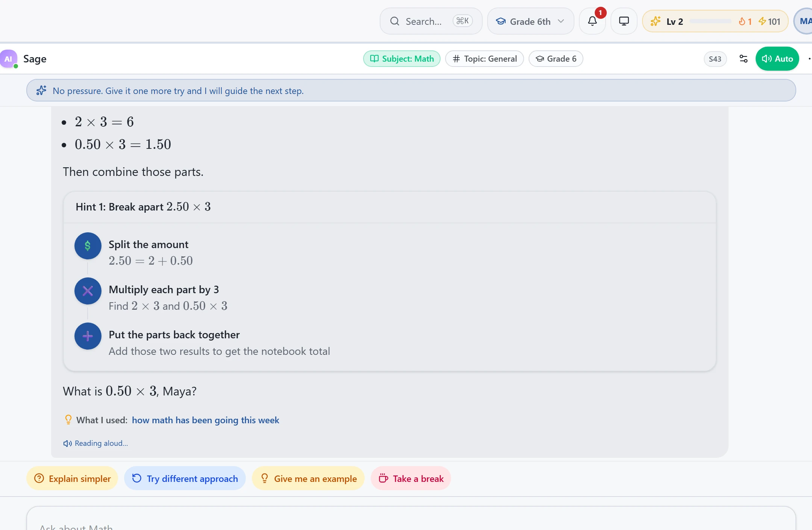Click the lightbulb next to What I used
812x530 pixels.
click(68, 420)
